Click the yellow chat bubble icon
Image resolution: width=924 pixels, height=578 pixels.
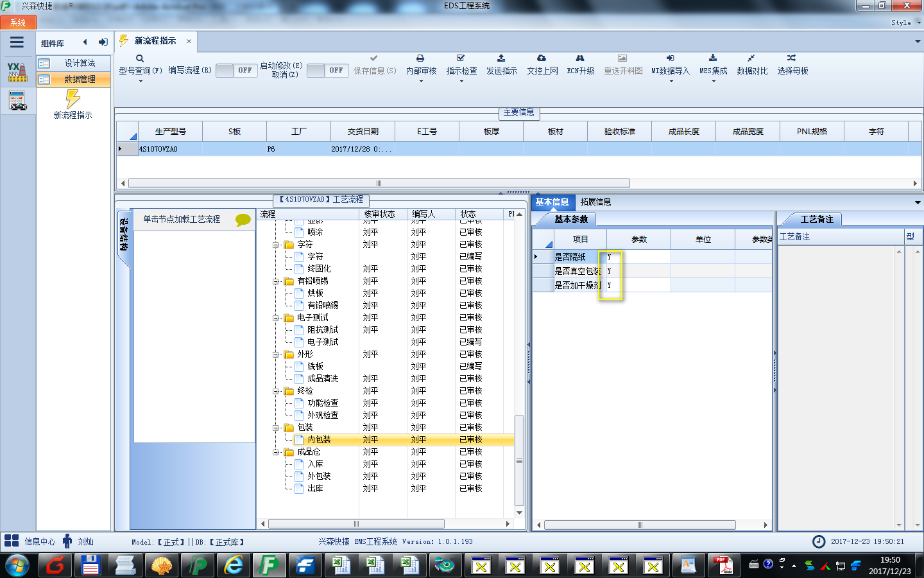[x=243, y=220]
